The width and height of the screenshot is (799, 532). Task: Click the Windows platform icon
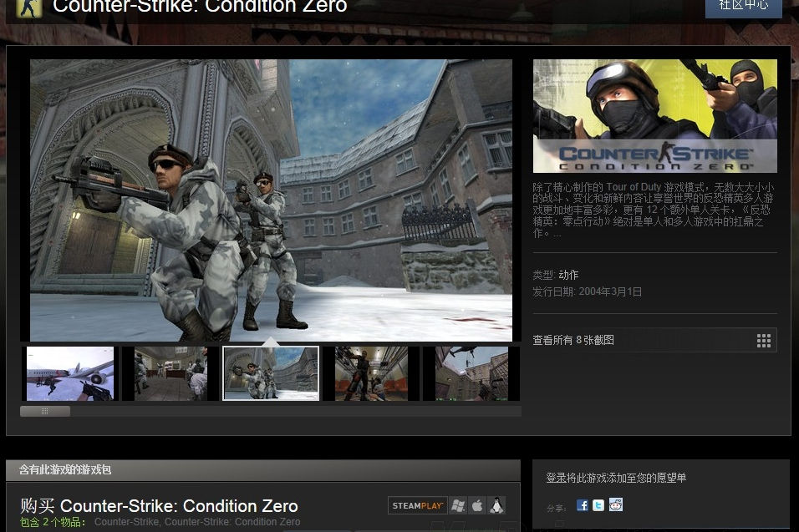pos(458,505)
